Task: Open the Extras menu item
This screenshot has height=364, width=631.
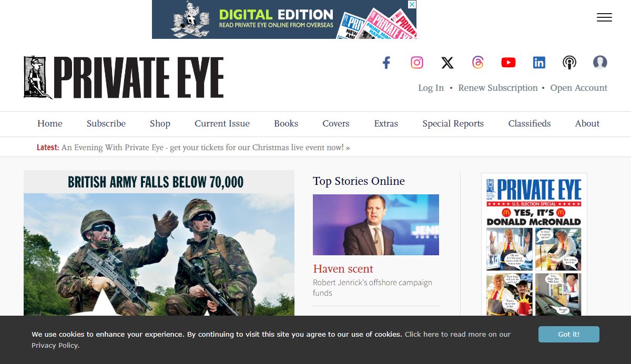Action: [386, 123]
